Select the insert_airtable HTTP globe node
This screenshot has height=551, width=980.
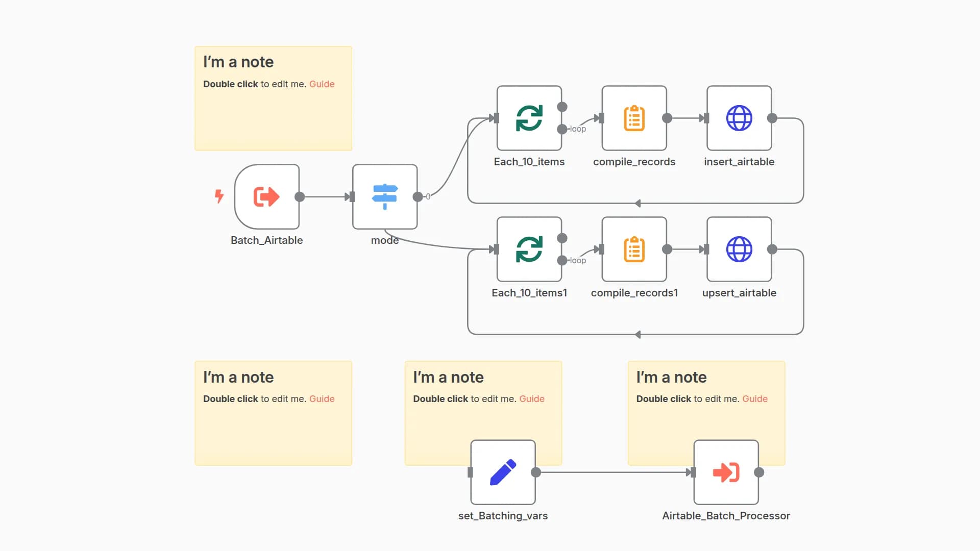pos(739,118)
